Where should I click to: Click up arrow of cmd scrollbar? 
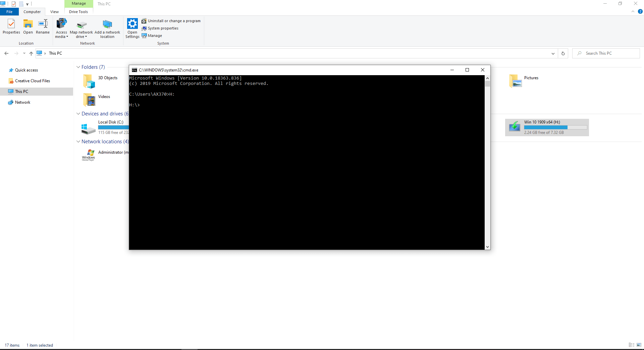point(487,78)
